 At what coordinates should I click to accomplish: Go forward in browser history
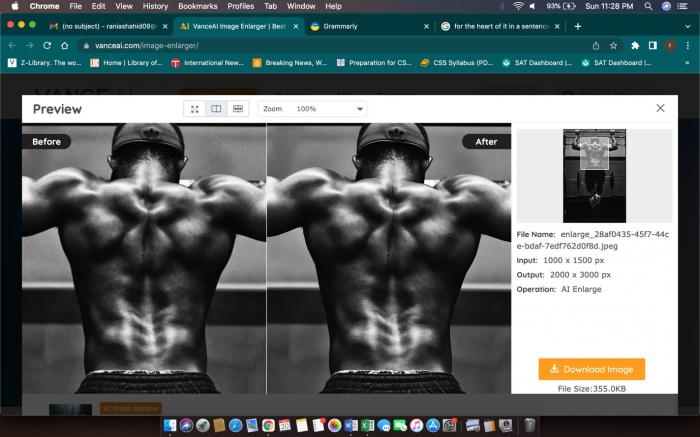pyautogui.click(x=29, y=46)
